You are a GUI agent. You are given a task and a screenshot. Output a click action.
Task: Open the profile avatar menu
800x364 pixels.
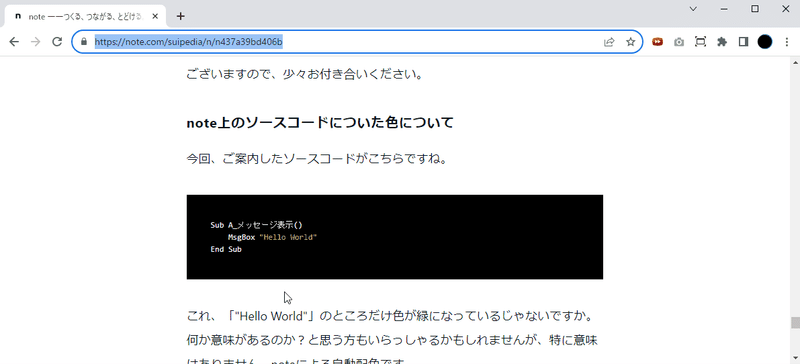(x=765, y=42)
